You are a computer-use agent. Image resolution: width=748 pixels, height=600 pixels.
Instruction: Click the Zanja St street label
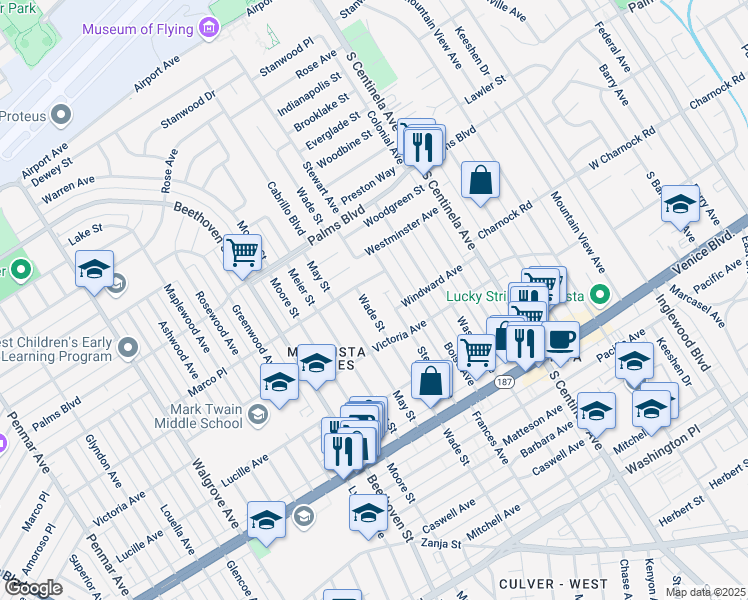click(441, 543)
